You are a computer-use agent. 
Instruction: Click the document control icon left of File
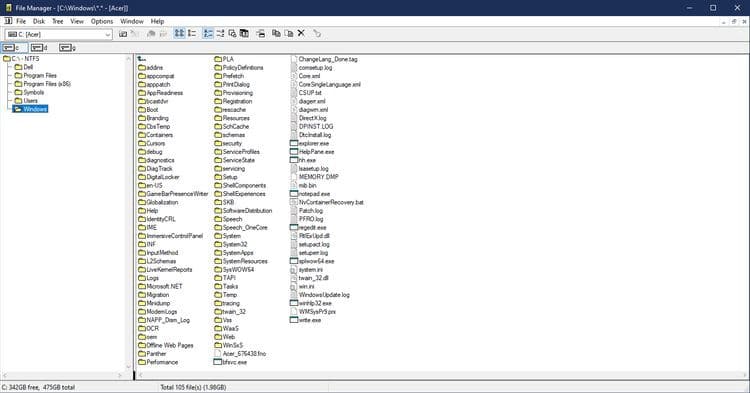point(8,21)
